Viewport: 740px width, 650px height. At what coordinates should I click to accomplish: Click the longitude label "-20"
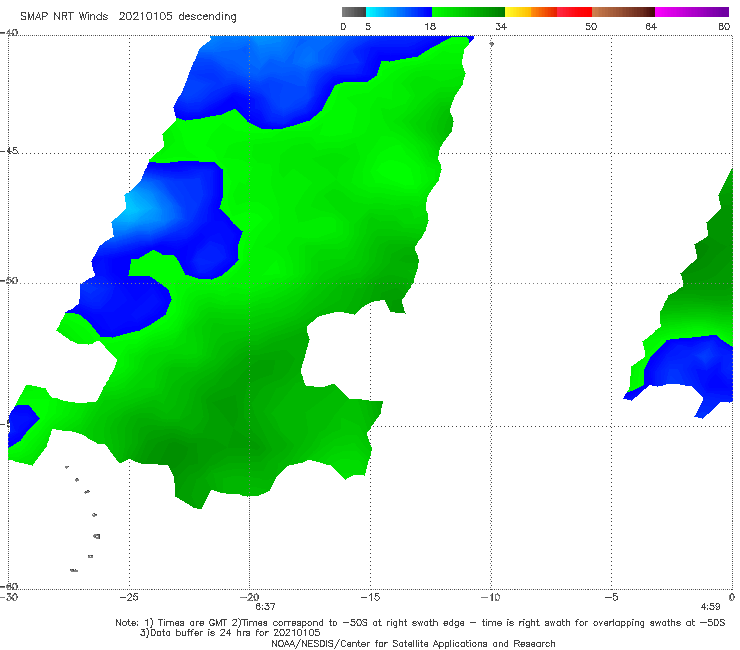pyautogui.click(x=249, y=597)
